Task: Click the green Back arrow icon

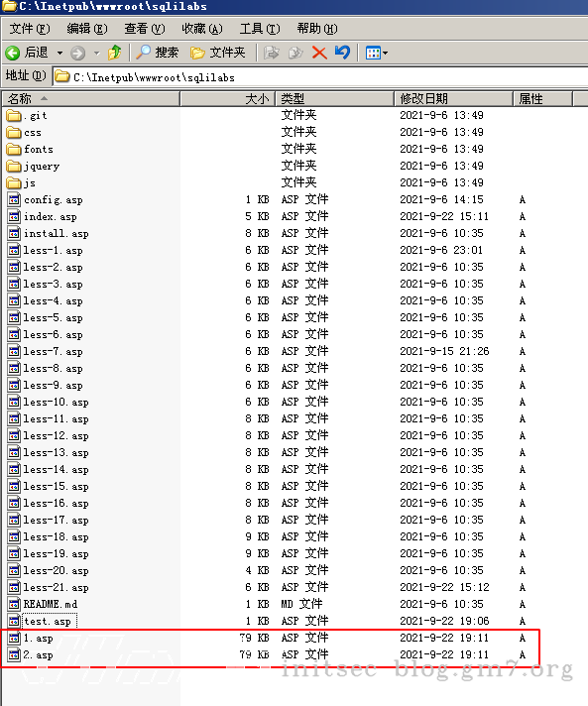Action: tap(13, 53)
